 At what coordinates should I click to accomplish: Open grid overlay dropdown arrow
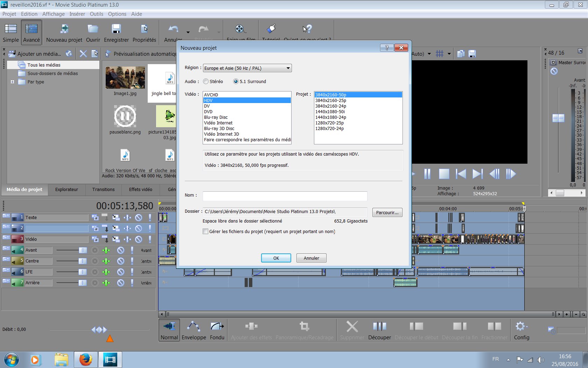point(449,54)
